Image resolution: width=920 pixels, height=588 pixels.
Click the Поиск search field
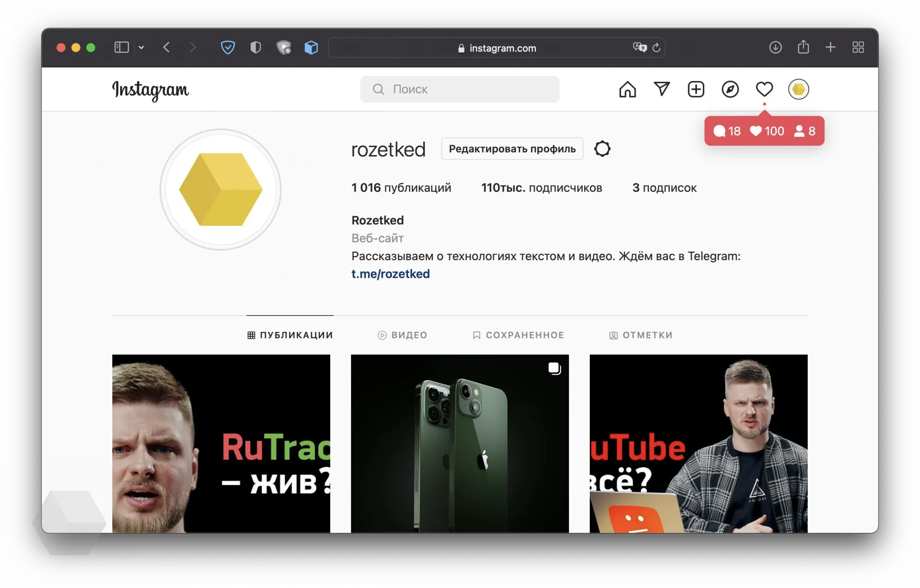(460, 89)
